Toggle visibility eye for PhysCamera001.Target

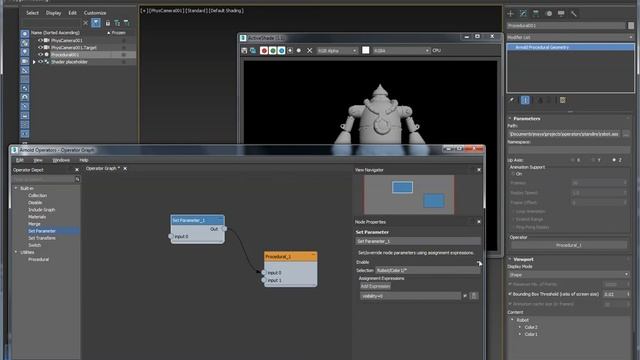40,47
